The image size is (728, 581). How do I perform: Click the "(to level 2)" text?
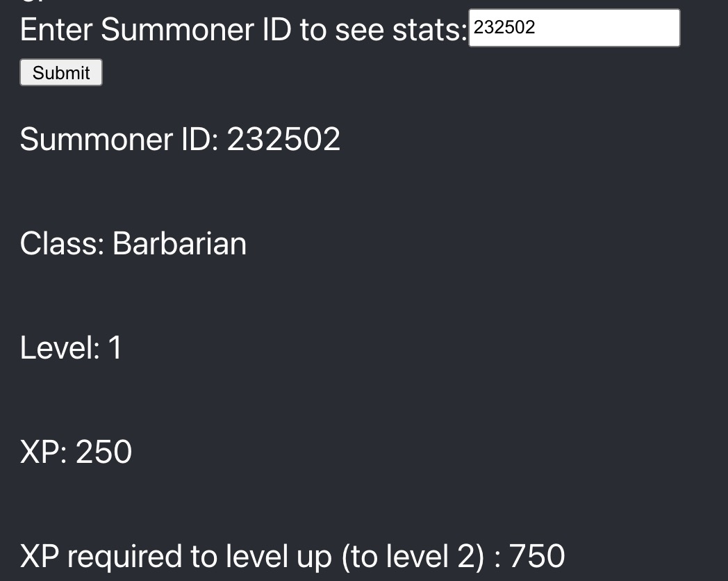click(x=413, y=557)
